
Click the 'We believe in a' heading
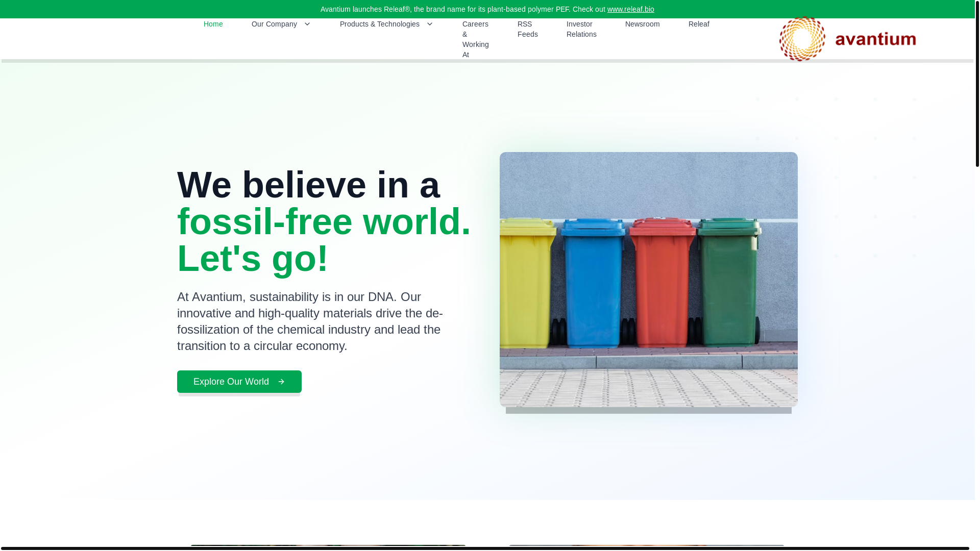308,185
